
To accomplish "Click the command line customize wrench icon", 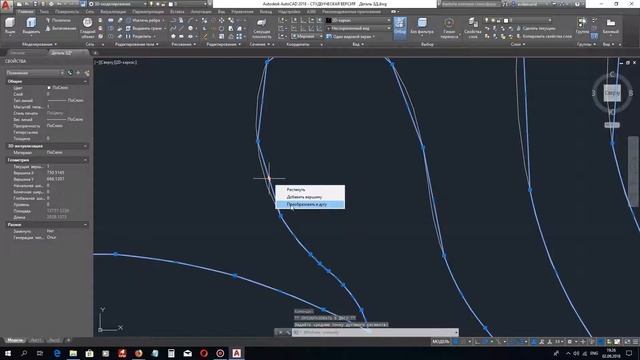I will (x=288, y=332).
